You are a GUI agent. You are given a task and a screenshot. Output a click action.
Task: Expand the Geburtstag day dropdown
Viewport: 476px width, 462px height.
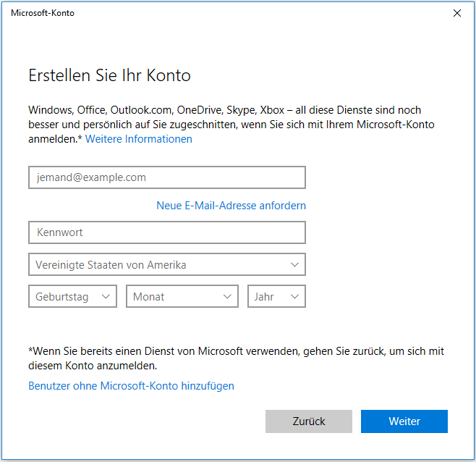point(72,296)
